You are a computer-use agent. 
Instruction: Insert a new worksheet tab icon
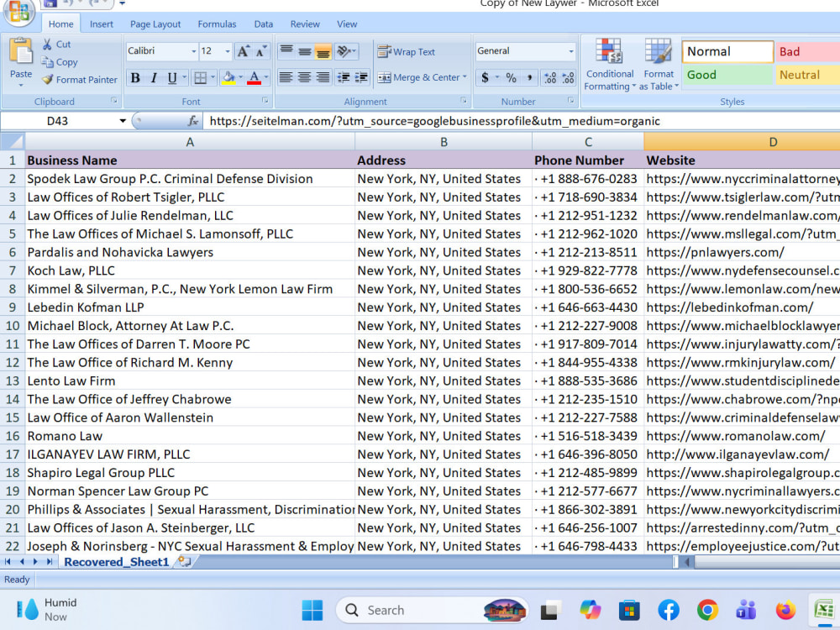tap(184, 561)
